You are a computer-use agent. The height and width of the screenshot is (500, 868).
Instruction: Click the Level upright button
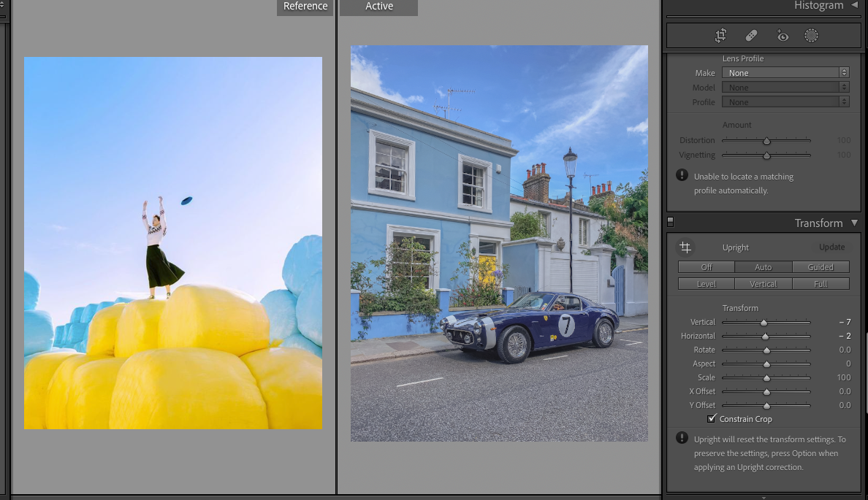[x=707, y=284]
